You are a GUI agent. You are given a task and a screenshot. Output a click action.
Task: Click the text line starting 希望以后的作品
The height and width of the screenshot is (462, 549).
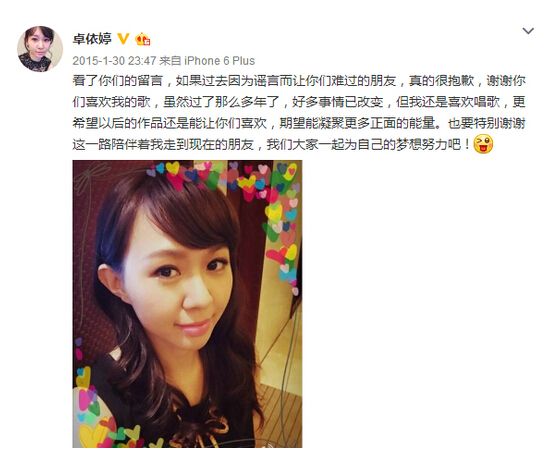[x=299, y=123]
